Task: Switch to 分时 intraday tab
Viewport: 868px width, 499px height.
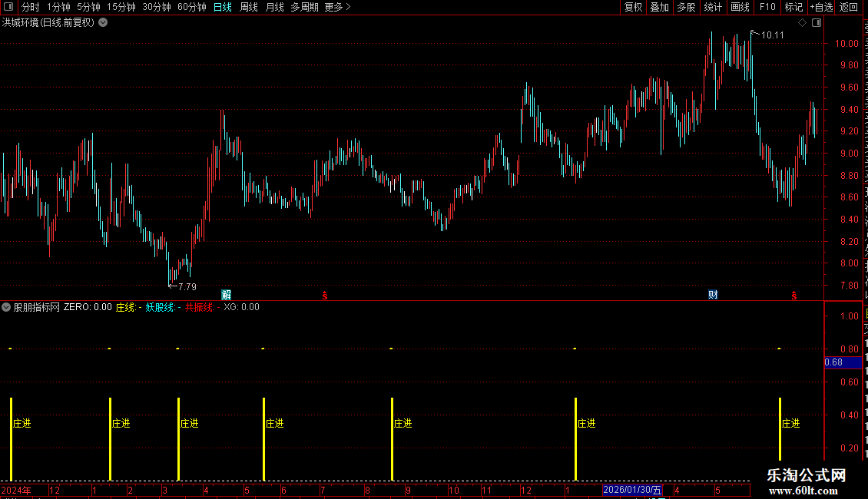Action: [31, 7]
